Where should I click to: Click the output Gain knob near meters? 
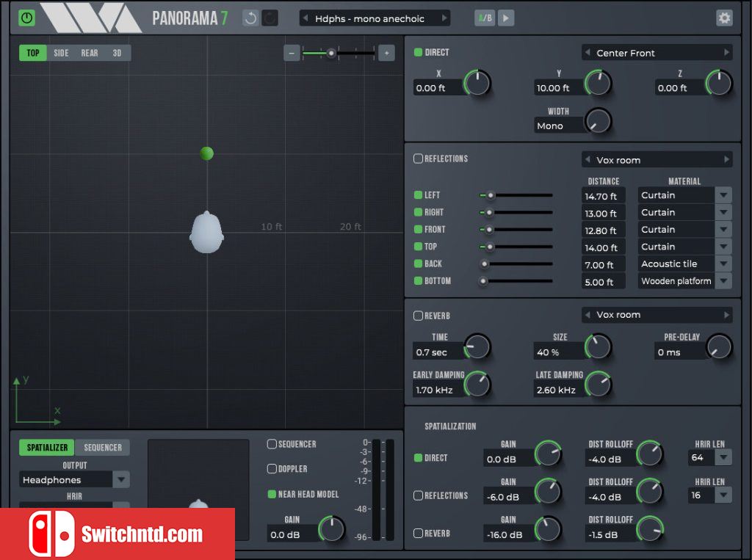click(x=331, y=529)
